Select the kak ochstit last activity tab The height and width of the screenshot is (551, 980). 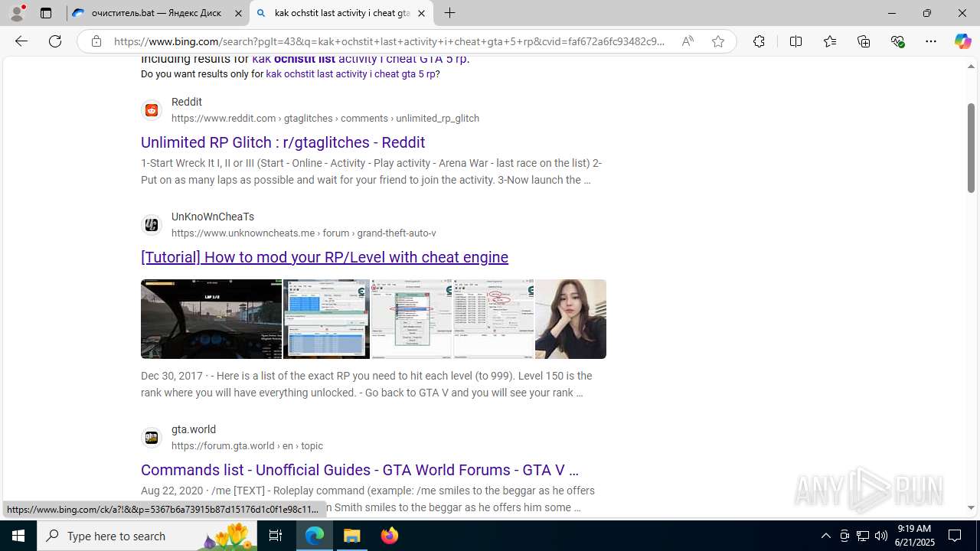pyautogui.click(x=341, y=13)
